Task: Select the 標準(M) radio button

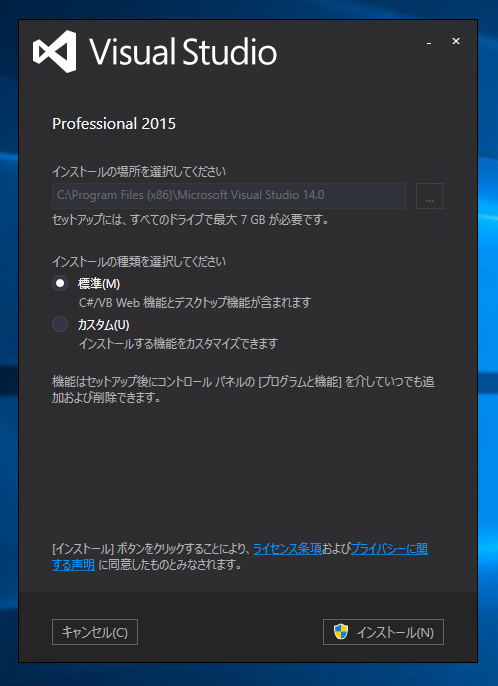Action: click(x=60, y=284)
